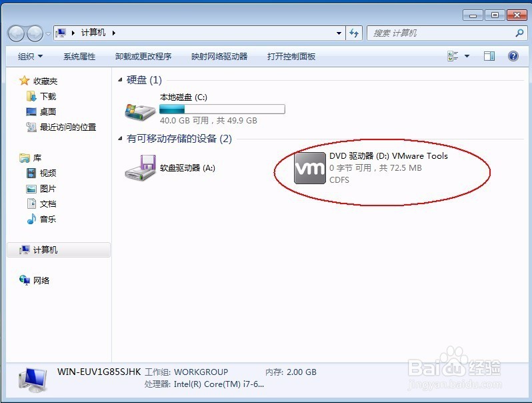Click 内存: 2.00 GB text

tap(291, 372)
